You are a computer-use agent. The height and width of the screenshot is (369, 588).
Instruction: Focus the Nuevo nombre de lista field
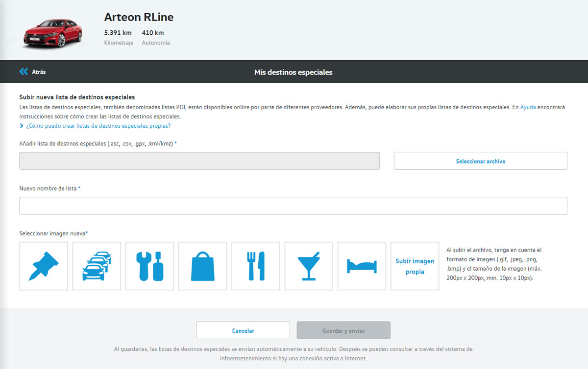(x=293, y=206)
